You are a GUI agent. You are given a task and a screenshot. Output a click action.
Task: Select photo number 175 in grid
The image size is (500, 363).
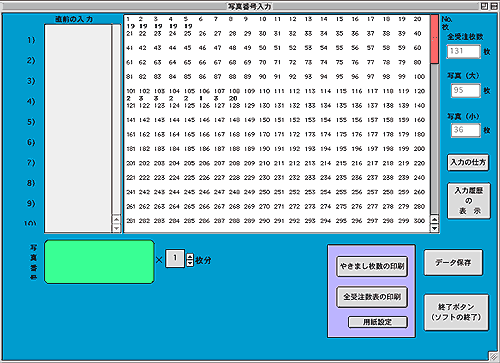pyautogui.click(x=341, y=134)
